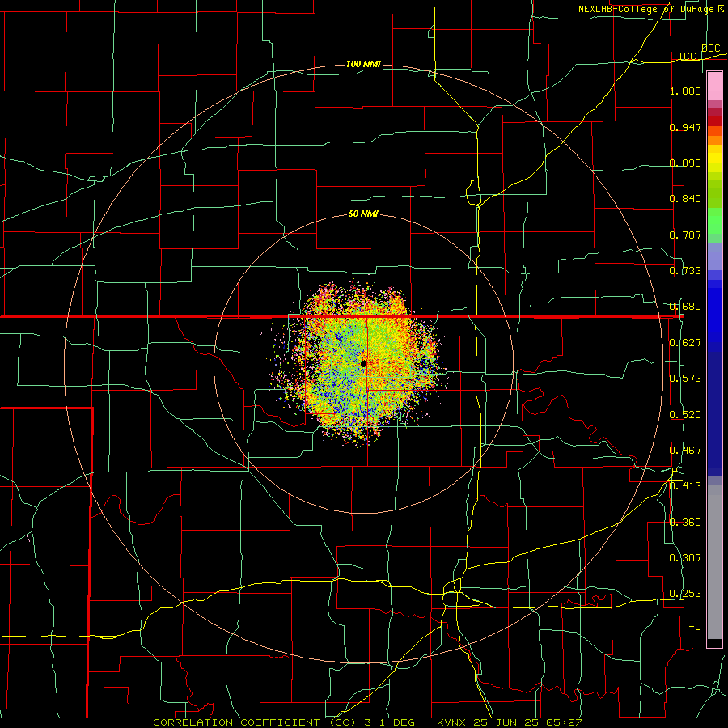
Task: Select the 0.840 scale label
Action: (x=685, y=199)
